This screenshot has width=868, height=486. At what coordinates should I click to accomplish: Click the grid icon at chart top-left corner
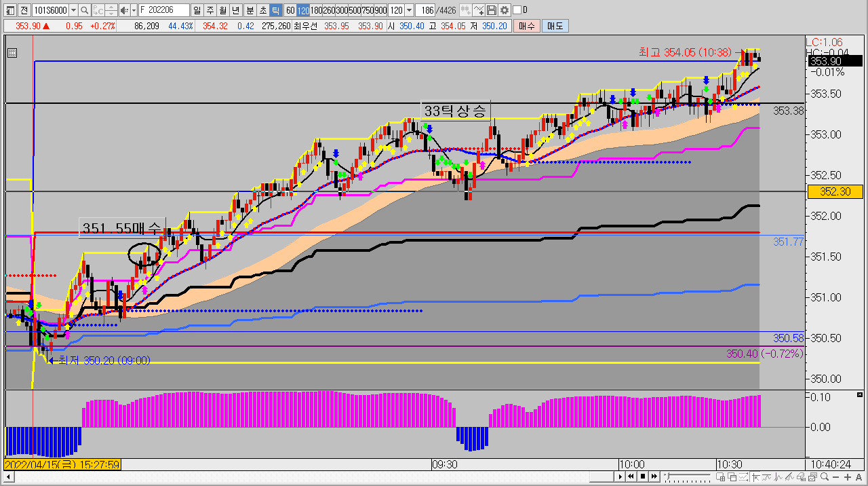12,52
